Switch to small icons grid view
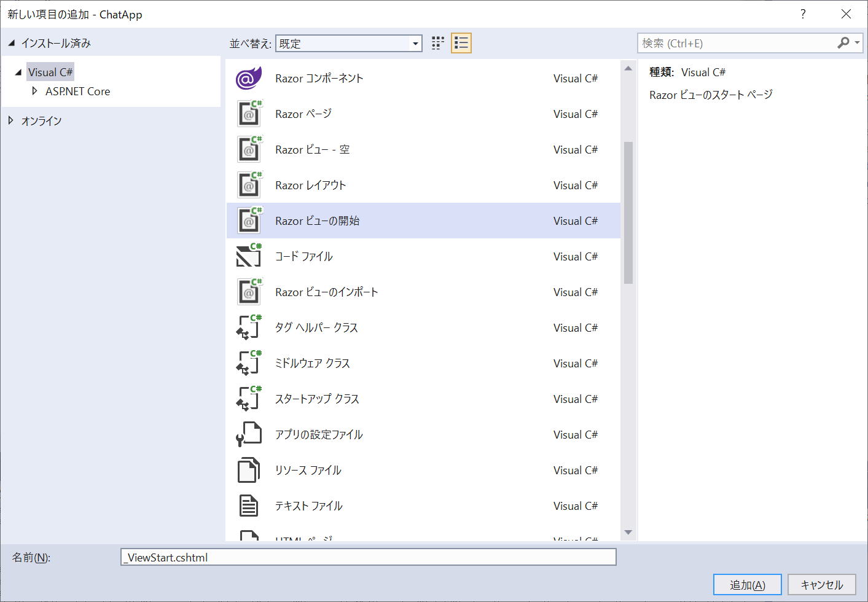The image size is (868, 602). click(x=437, y=43)
